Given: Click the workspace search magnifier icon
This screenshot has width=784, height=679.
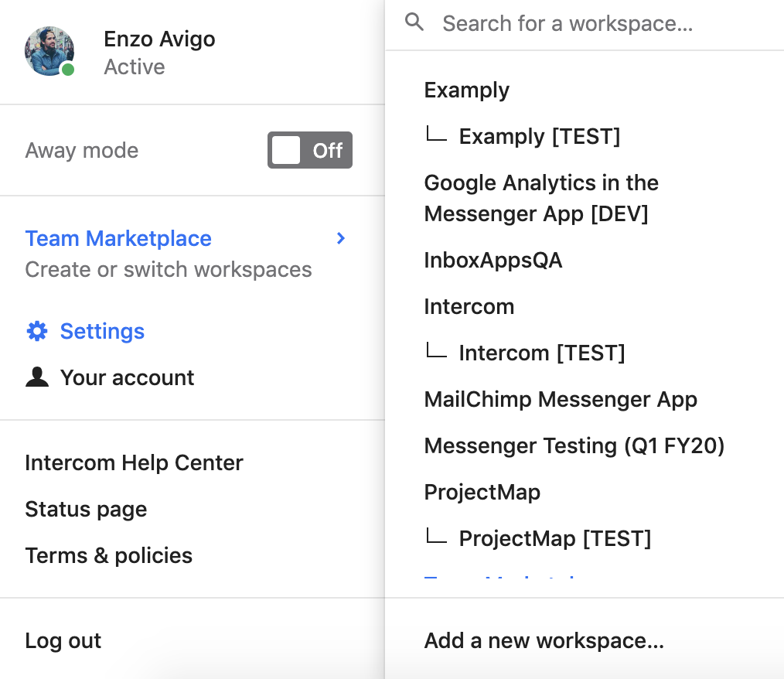Looking at the screenshot, I should tap(414, 22).
